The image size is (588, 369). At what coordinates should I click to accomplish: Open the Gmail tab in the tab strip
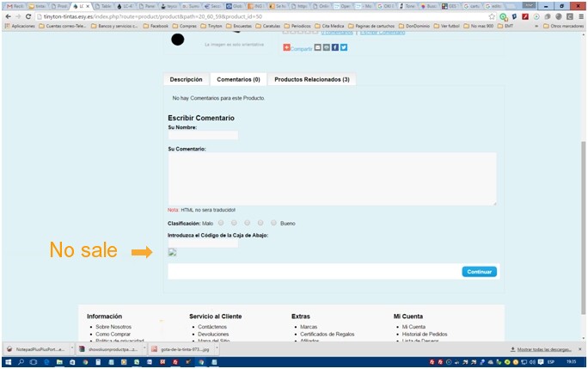pos(15,6)
